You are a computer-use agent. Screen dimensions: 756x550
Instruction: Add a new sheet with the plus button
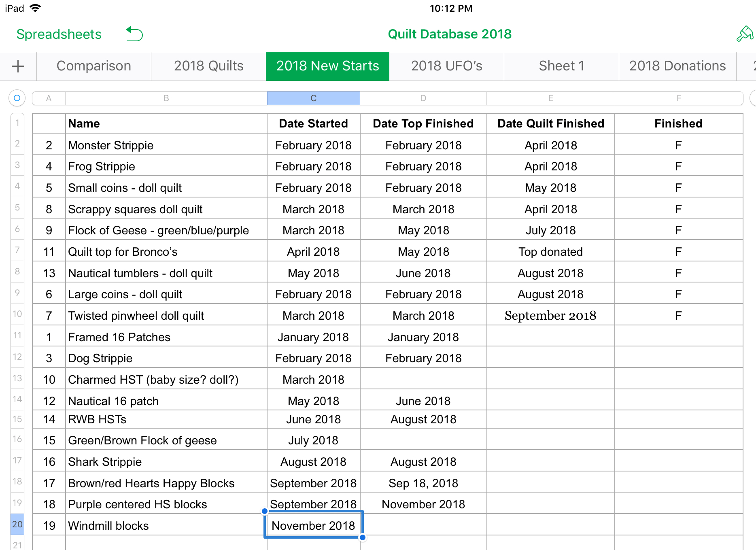click(17, 66)
